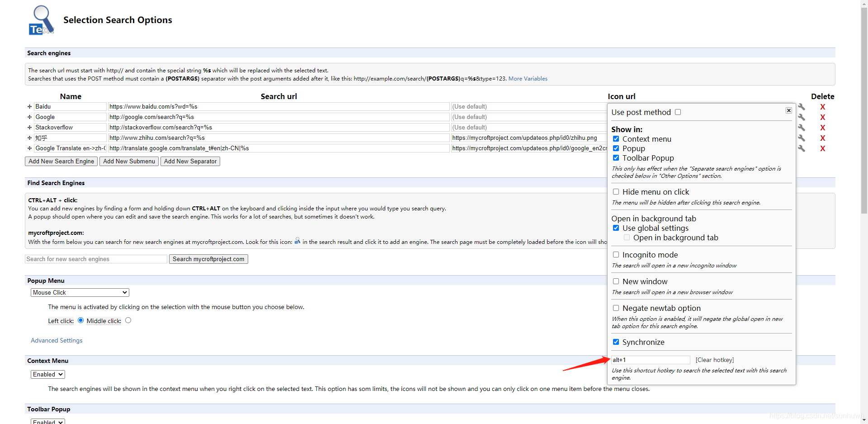
Task: Close the engine options popup
Action: click(789, 110)
